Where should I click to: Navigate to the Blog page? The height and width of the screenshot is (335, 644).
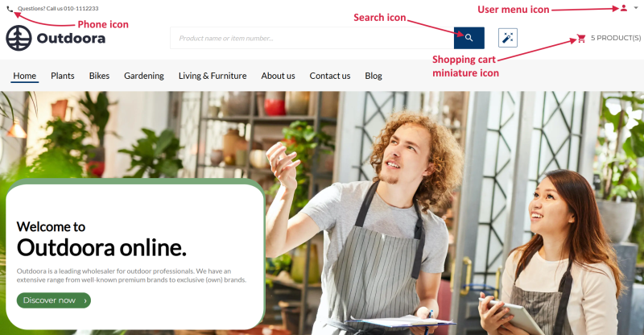pos(374,76)
